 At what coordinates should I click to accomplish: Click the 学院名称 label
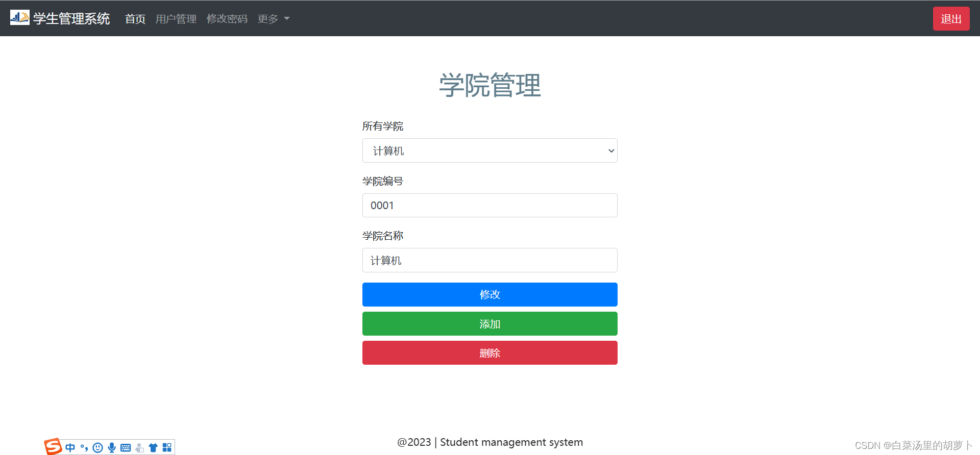(x=383, y=236)
